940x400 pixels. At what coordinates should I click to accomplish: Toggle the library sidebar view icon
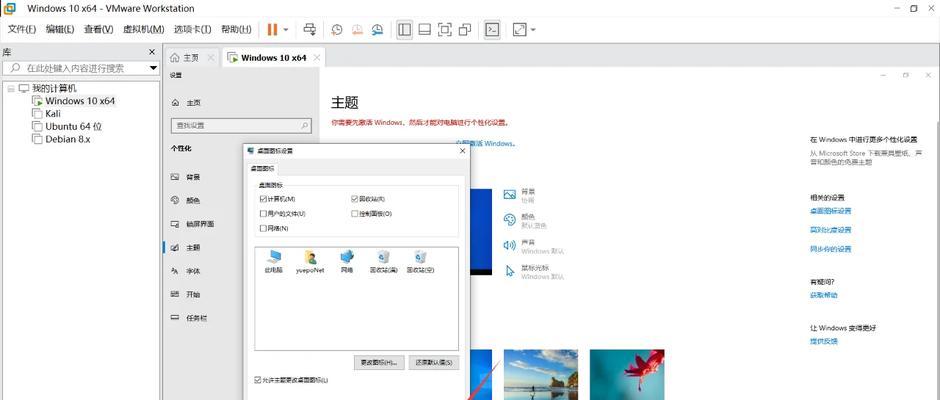point(405,29)
